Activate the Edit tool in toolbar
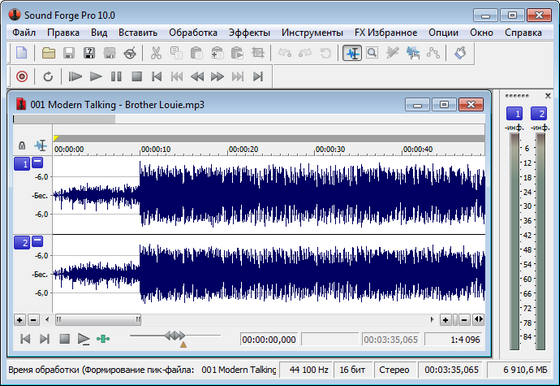 tap(352, 53)
